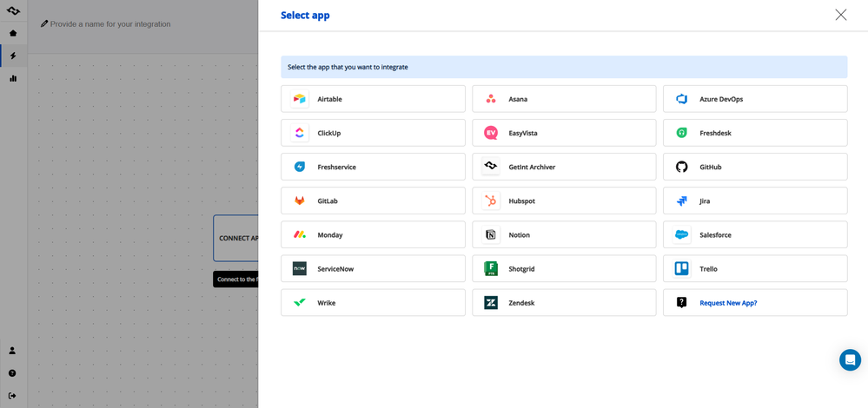Select the Hubspot icon

pos(490,201)
